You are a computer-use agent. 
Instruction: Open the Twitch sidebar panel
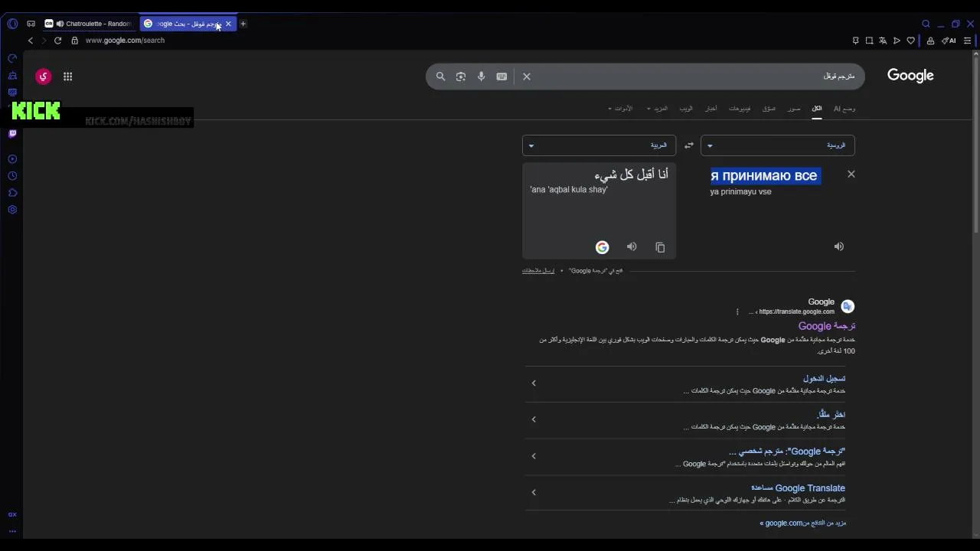12,133
